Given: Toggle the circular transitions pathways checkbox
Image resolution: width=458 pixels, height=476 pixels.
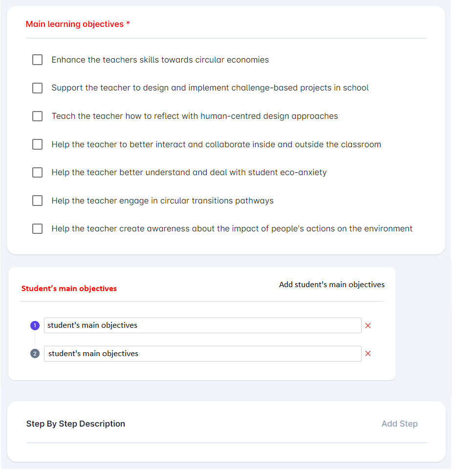Looking at the screenshot, I should pyautogui.click(x=38, y=201).
